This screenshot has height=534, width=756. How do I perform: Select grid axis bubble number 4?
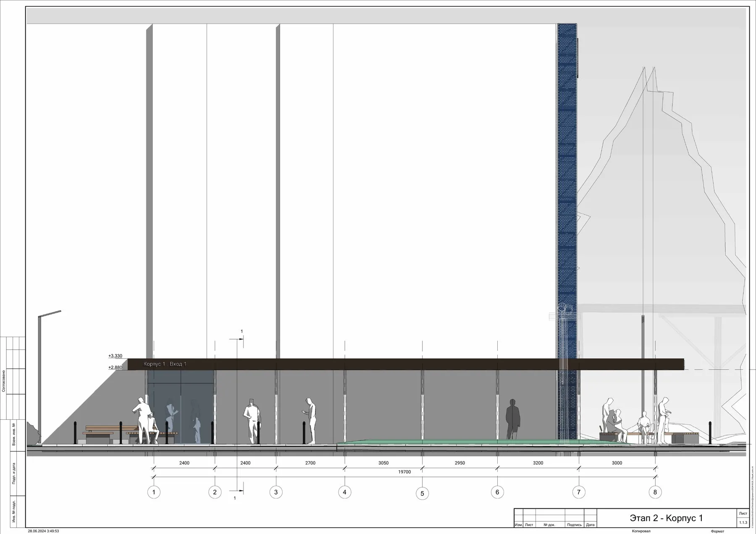coord(344,492)
